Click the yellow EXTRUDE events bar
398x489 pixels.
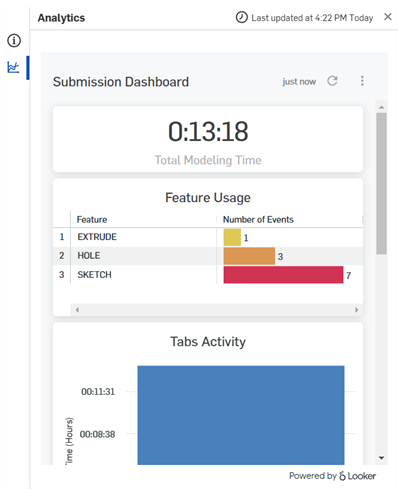232,237
